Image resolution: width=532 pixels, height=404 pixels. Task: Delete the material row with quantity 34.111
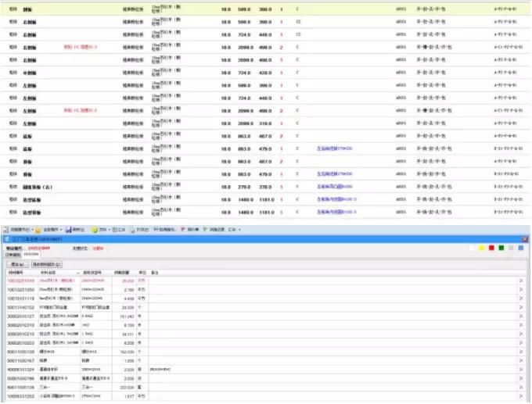click(521, 334)
